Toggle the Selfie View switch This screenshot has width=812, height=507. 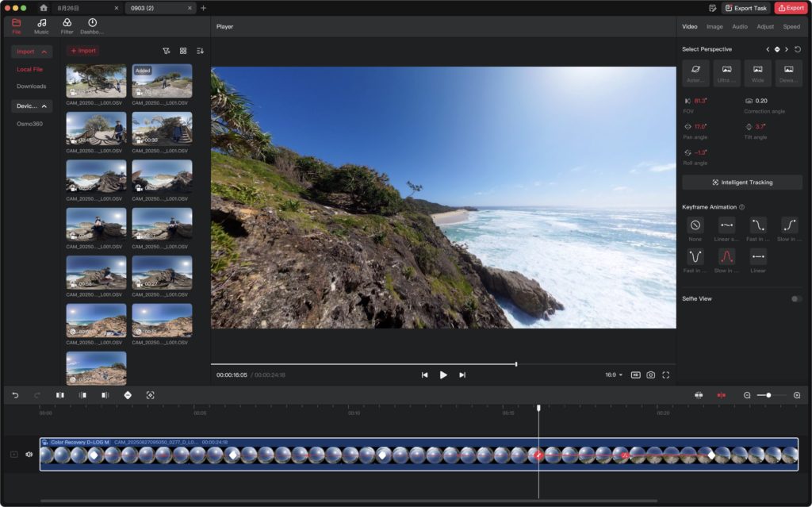click(x=796, y=298)
